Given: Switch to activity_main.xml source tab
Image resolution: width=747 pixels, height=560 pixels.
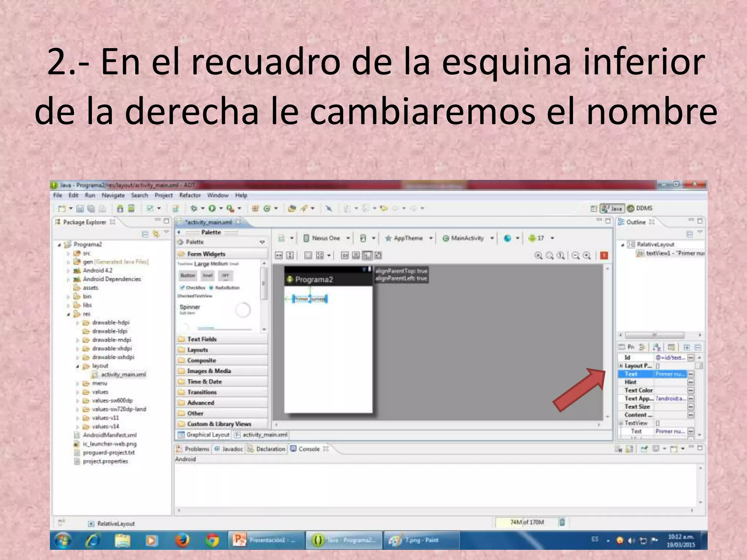Looking at the screenshot, I should [x=261, y=435].
